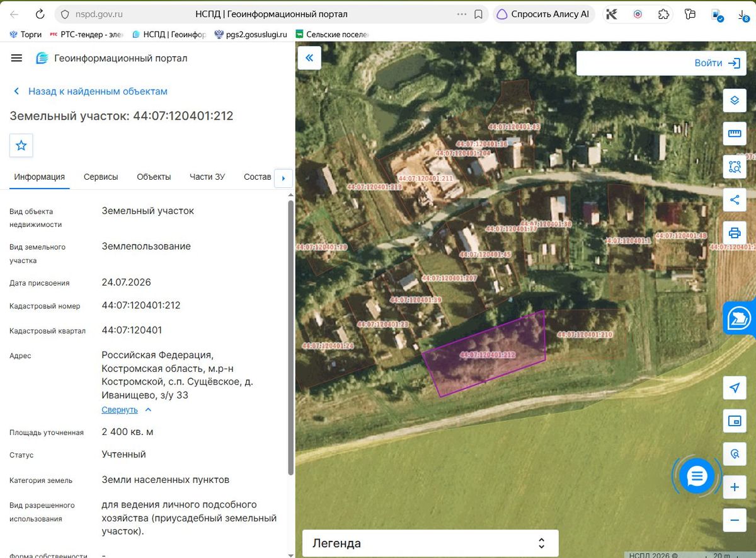756x558 pixels.
Task: Open the hamburger menu of Геоинформационный портал
Action: pos(16,58)
